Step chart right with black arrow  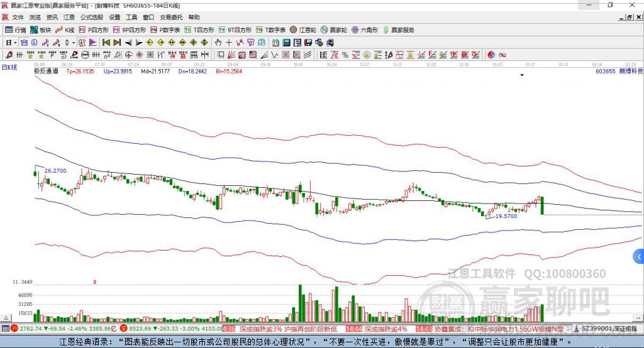click(139, 43)
